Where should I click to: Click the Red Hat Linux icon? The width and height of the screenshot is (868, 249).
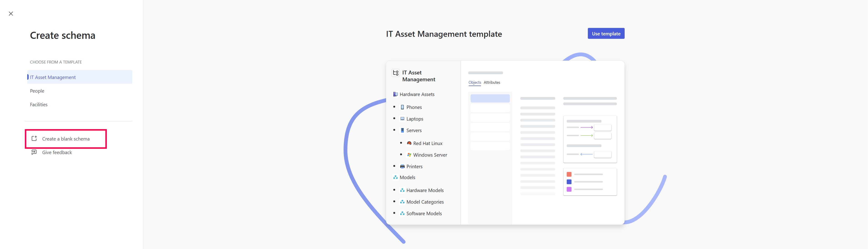click(409, 143)
